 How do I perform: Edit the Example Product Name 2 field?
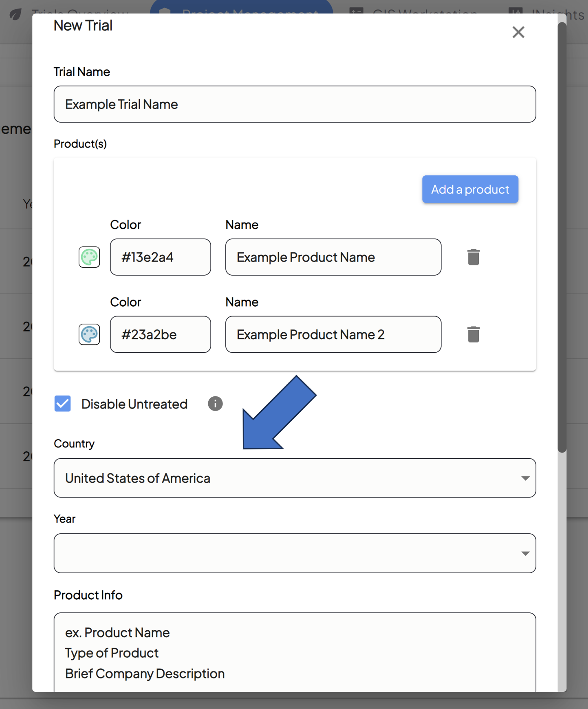(x=333, y=335)
